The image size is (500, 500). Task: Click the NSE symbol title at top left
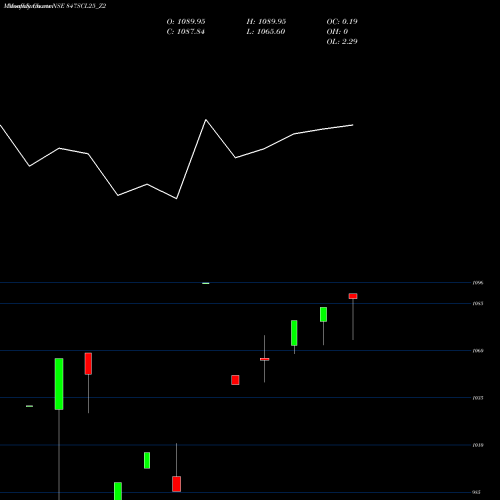[55, 6]
